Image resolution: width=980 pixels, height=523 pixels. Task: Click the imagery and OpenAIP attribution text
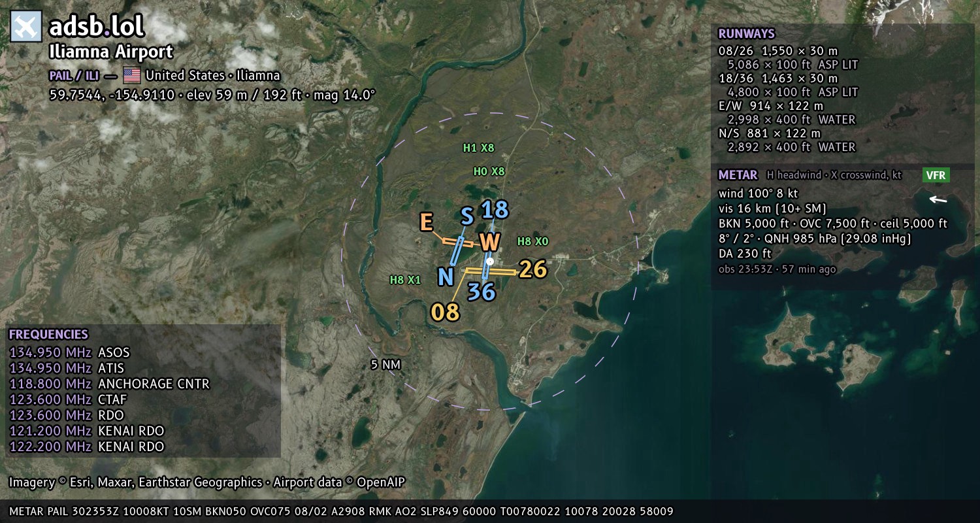pos(207,482)
